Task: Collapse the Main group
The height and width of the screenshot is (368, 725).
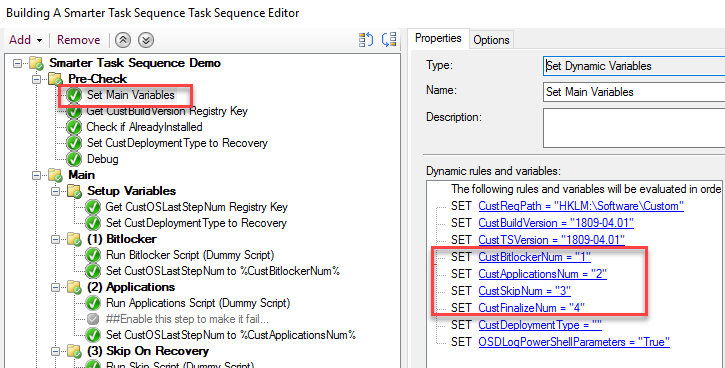Action: click(x=37, y=176)
